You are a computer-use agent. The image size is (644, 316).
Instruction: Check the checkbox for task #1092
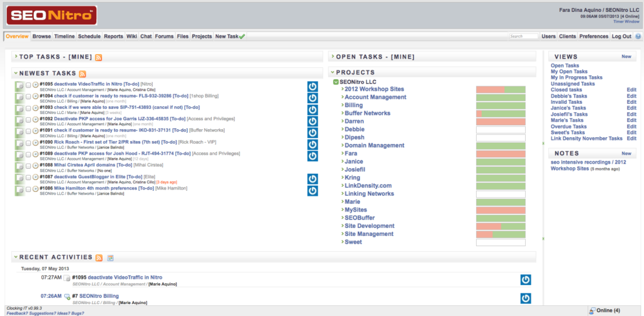[x=28, y=120]
